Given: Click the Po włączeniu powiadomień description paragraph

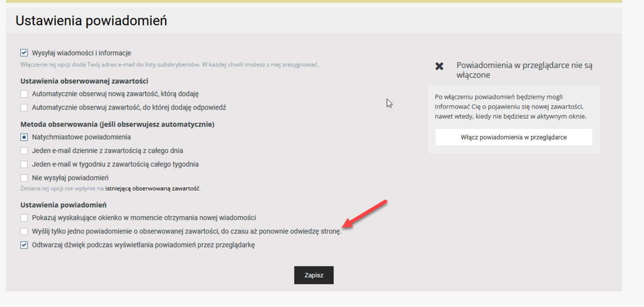Looking at the screenshot, I should tap(510, 106).
